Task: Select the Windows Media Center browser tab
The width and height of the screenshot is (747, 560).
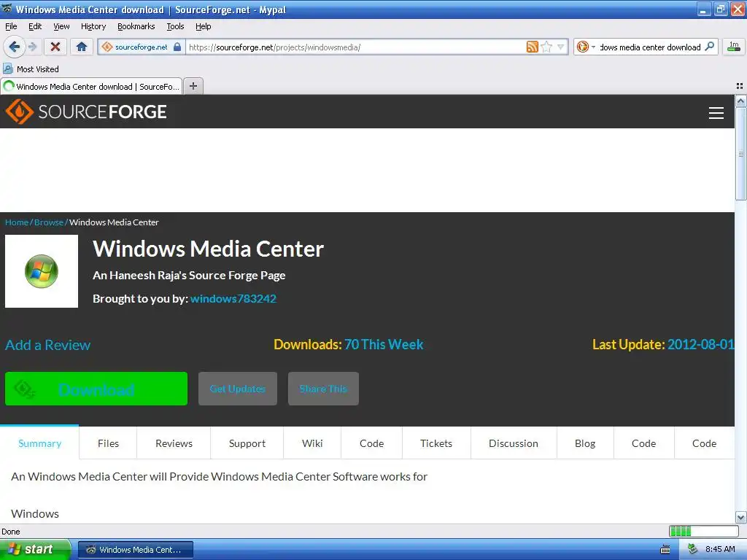Action: pos(91,86)
